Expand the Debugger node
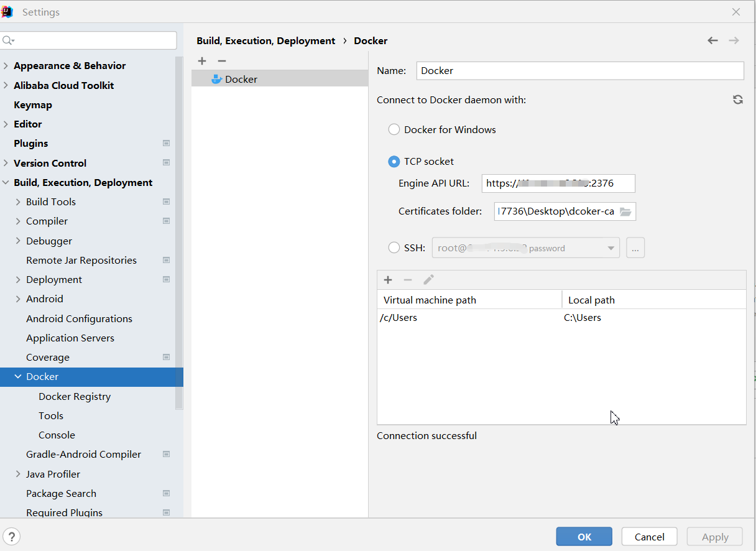756x551 pixels. pos(18,241)
